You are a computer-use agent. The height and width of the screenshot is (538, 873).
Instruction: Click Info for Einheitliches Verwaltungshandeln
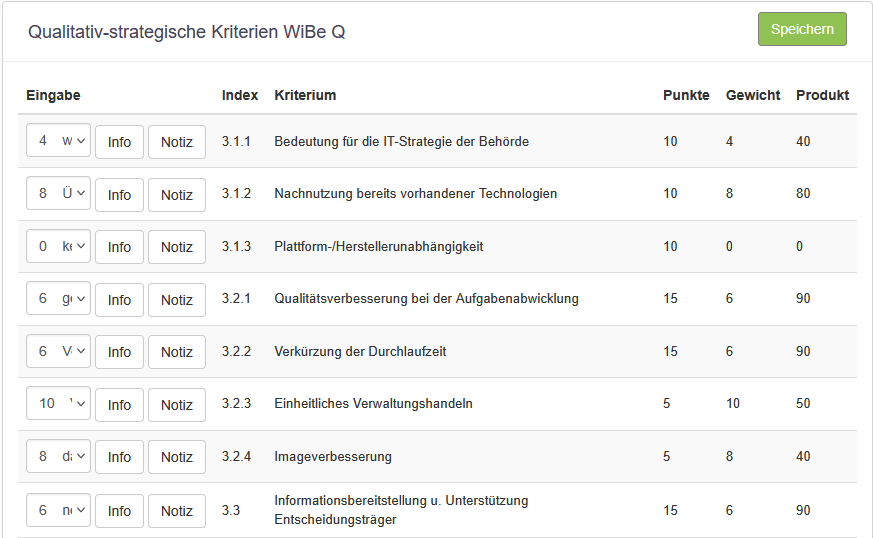[x=119, y=405]
